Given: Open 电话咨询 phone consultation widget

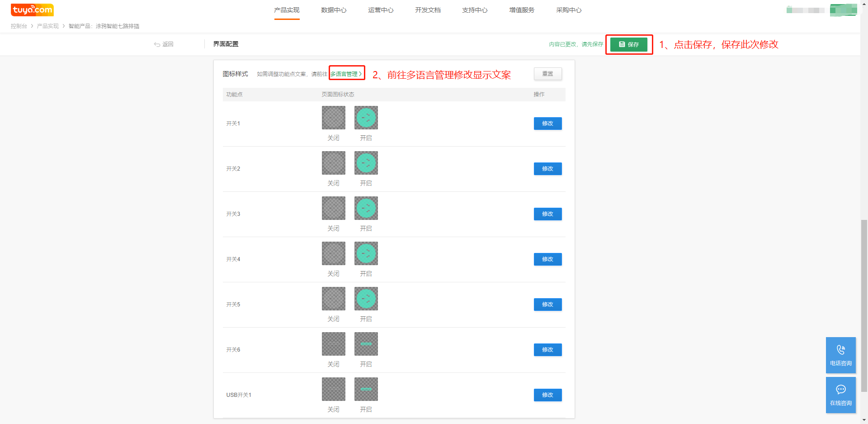Looking at the screenshot, I should (x=840, y=355).
